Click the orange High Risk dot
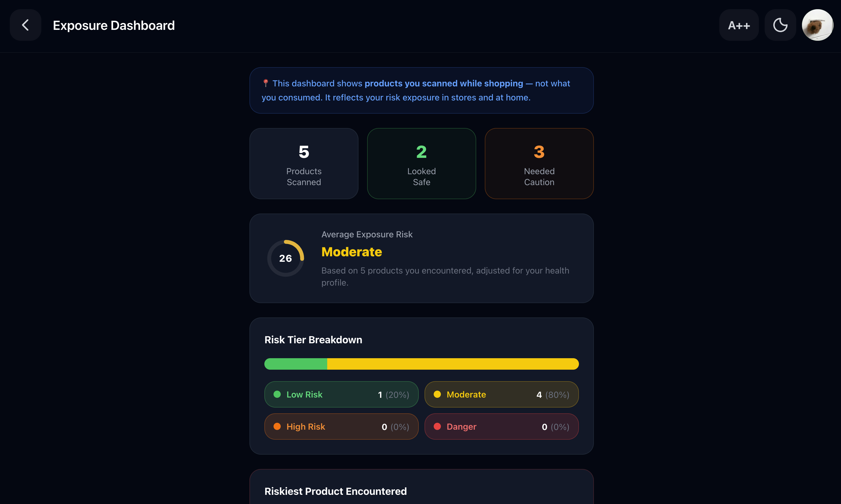841x504 pixels. (x=277, y=426)
